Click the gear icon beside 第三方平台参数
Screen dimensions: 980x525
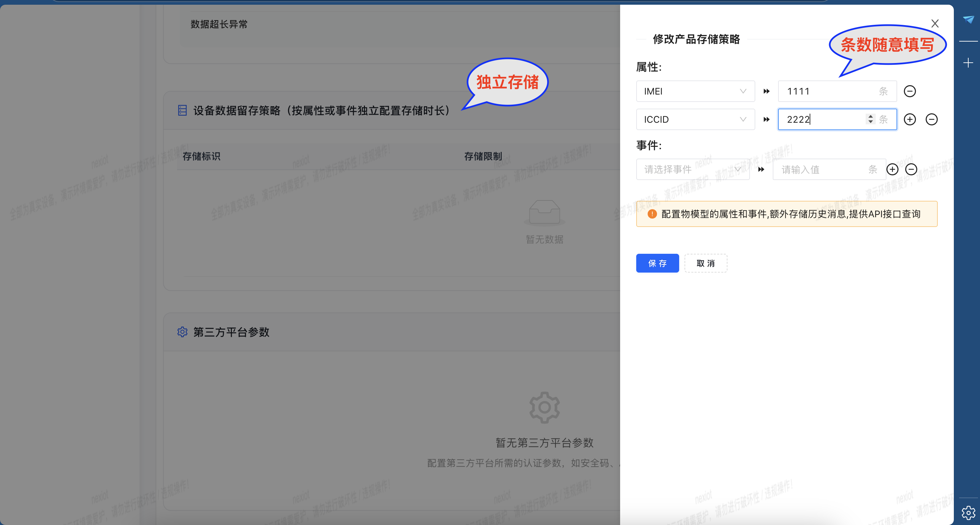(182, 332)
